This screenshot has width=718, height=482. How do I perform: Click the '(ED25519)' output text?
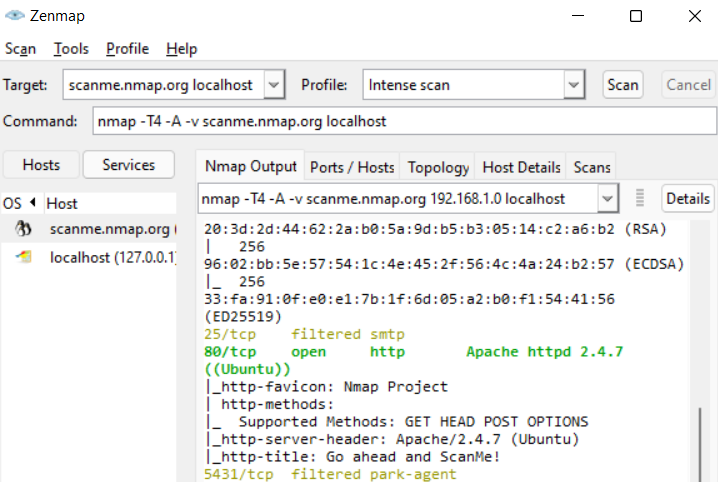pyautogui.click(x=243, y=316)
